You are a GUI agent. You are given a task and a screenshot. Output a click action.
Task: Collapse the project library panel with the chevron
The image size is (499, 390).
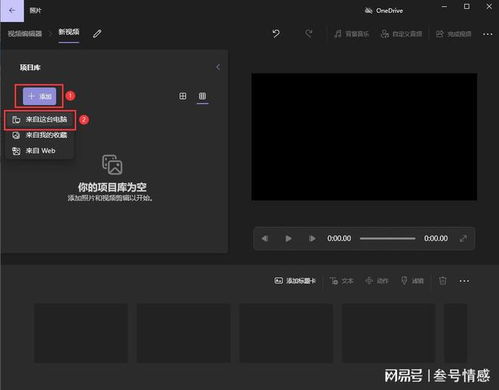[x=218, y=67]
